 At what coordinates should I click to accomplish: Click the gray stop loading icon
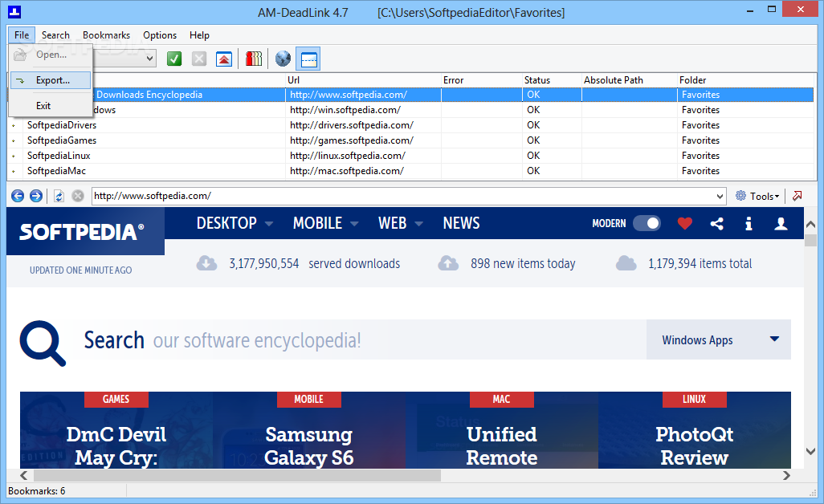tap(78, 196)
